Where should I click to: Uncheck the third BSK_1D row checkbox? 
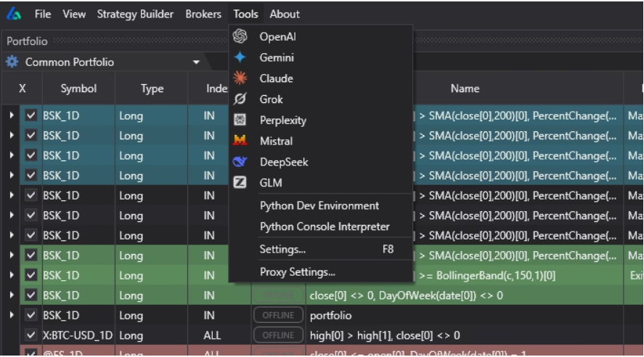pyautogui.click(x=30, y=155)
